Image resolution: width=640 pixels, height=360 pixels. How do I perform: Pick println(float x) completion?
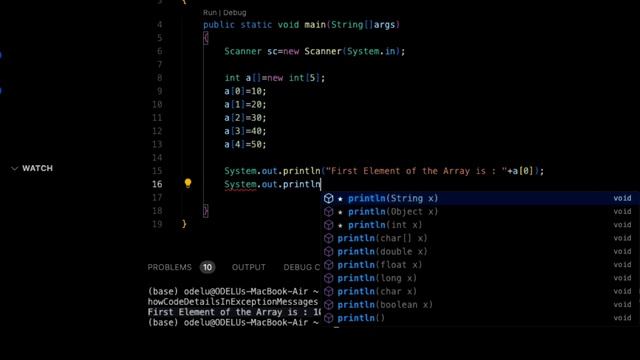[x=480, y=265]
